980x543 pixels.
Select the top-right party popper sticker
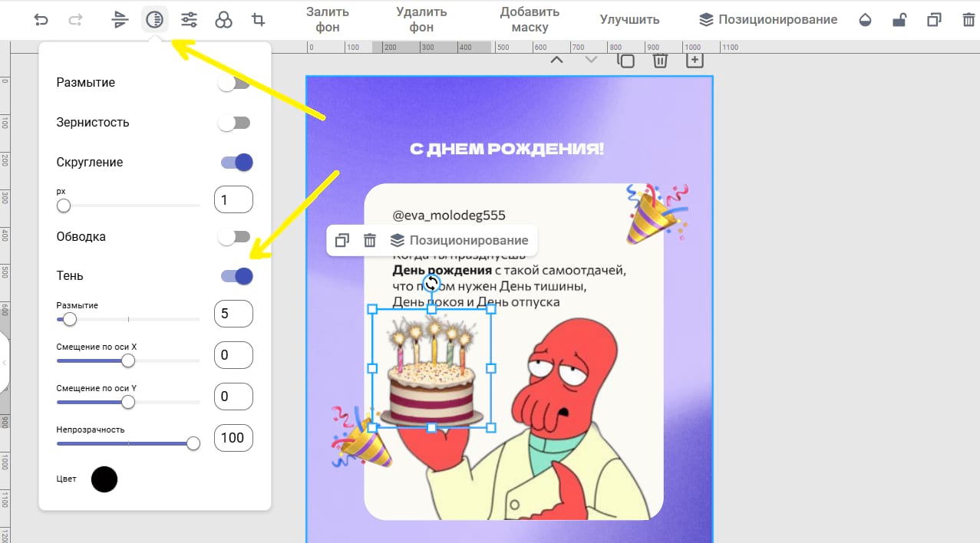[656, 213]
